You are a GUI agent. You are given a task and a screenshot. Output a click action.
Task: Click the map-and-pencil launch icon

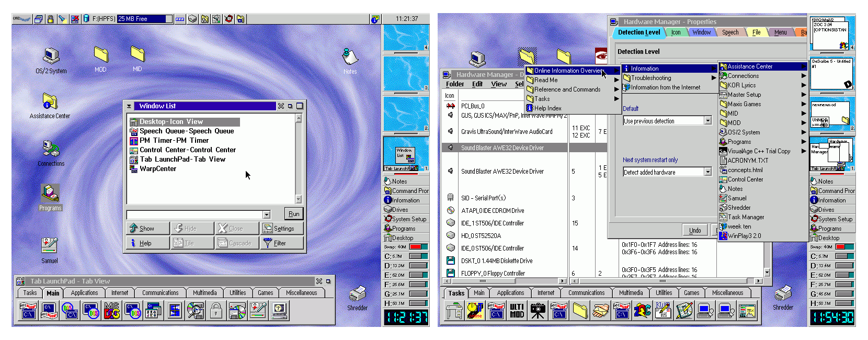click(x=684, y=311)
